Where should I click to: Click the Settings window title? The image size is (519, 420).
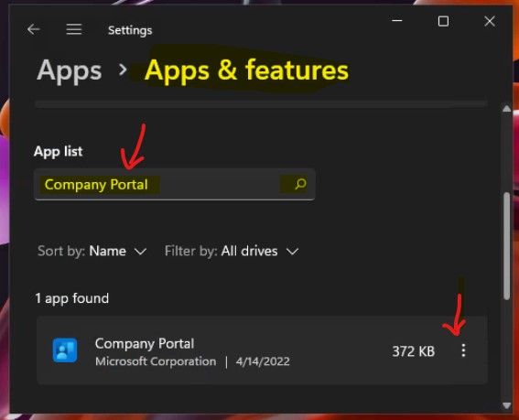coord(130,30)
